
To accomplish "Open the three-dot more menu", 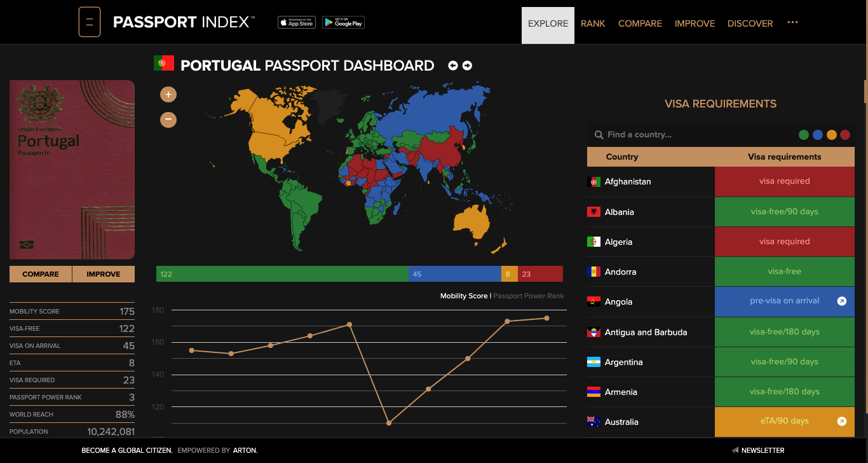I will coord(792,22).
